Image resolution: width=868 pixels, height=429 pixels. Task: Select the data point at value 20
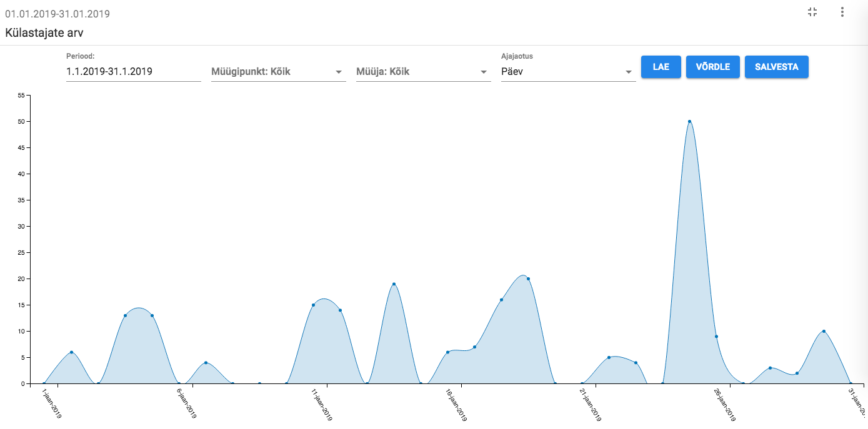coord(528,279)
